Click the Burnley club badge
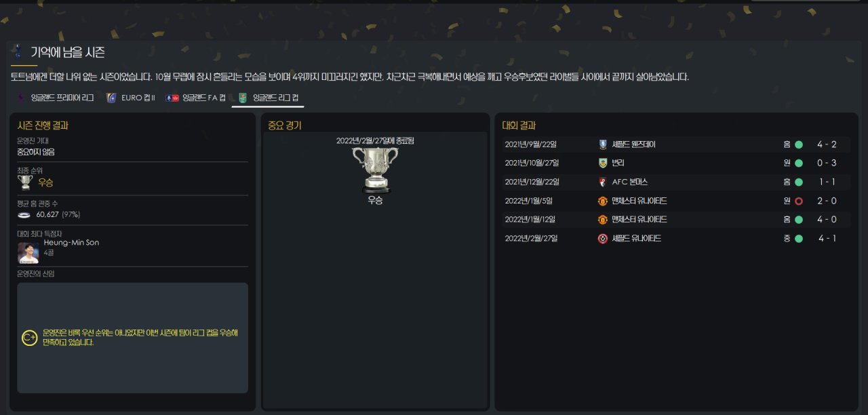This screenshot has height=415, width=868. pos(602,163)
